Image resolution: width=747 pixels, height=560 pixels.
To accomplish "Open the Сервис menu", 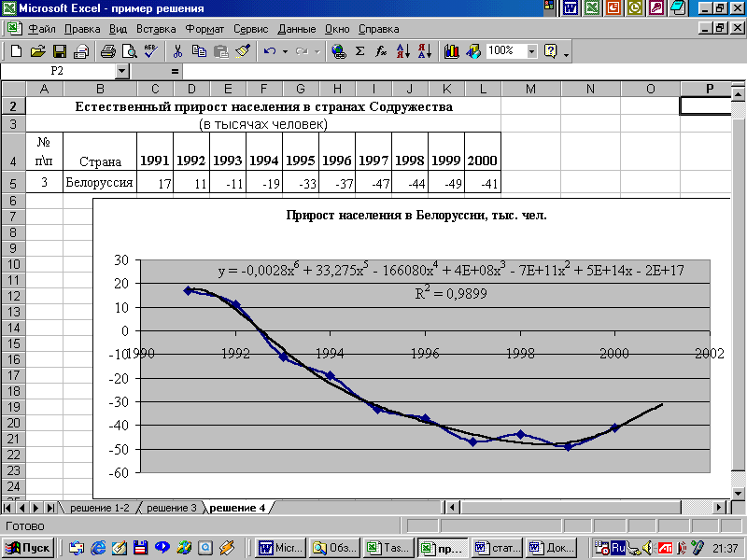I will pyautogui.click(x=250, y=29).
